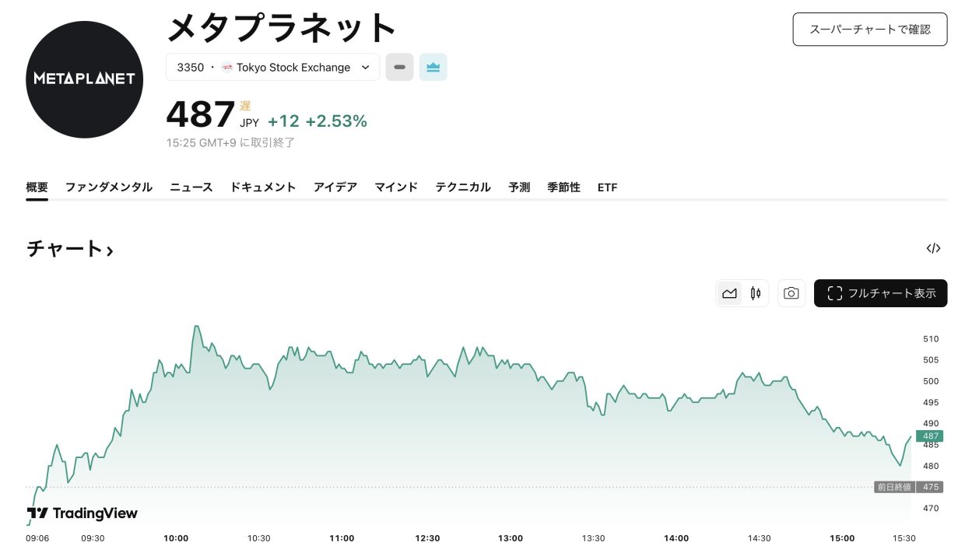Click the blue crown badge icon
This screenshot has height=560, width=972.
pyautogui.click(x=433, y=68)
